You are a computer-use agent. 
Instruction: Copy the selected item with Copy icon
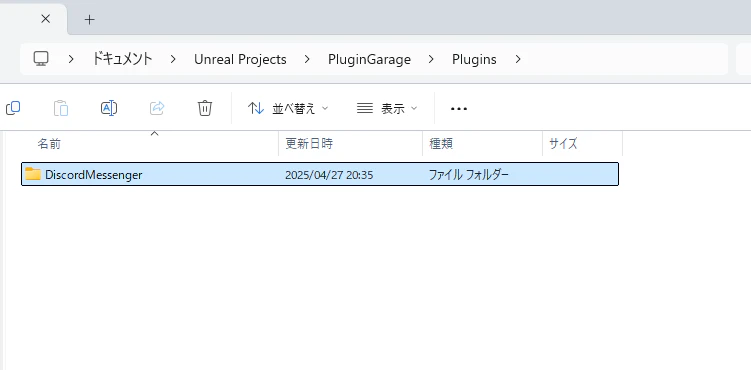pos(13,108)
